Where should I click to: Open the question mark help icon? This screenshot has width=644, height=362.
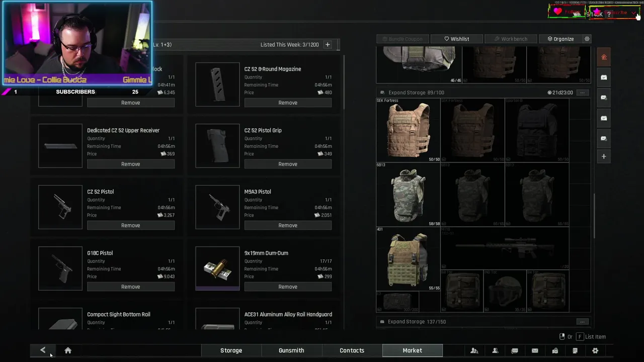608,14
